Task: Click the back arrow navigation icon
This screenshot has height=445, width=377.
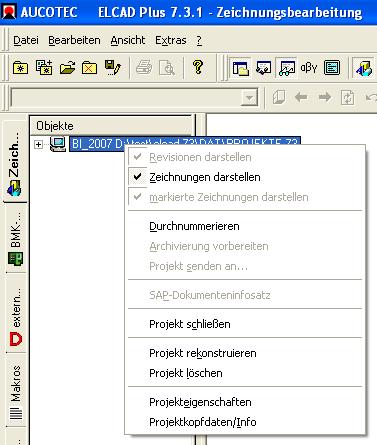Action: click(x=301, y=97)
